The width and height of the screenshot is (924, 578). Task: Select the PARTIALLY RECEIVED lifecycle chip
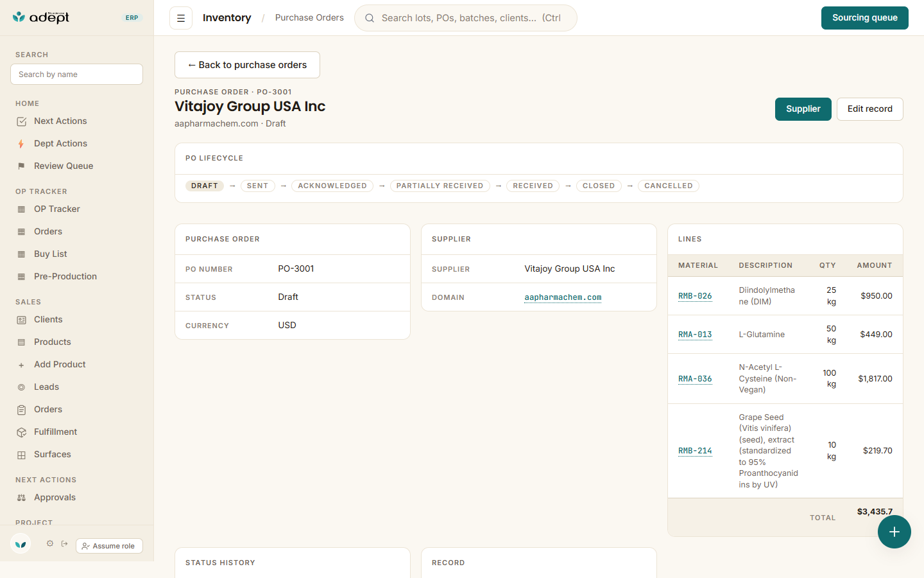click(440, 186)
